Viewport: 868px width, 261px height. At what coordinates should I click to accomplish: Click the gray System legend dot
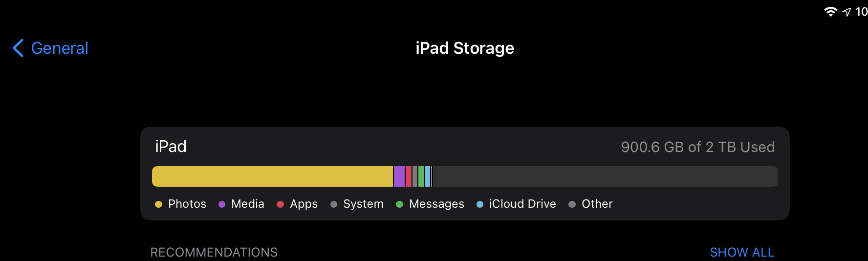click(x=334, y=204)
